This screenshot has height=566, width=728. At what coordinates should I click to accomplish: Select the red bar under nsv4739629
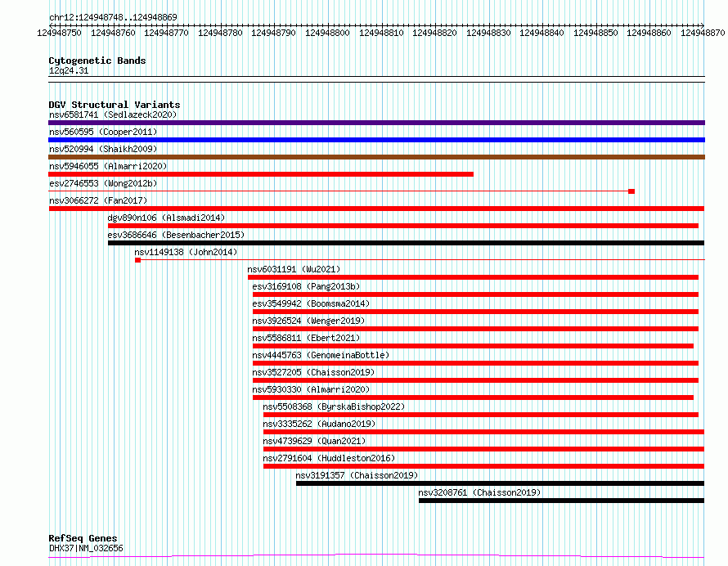(483, 449)
